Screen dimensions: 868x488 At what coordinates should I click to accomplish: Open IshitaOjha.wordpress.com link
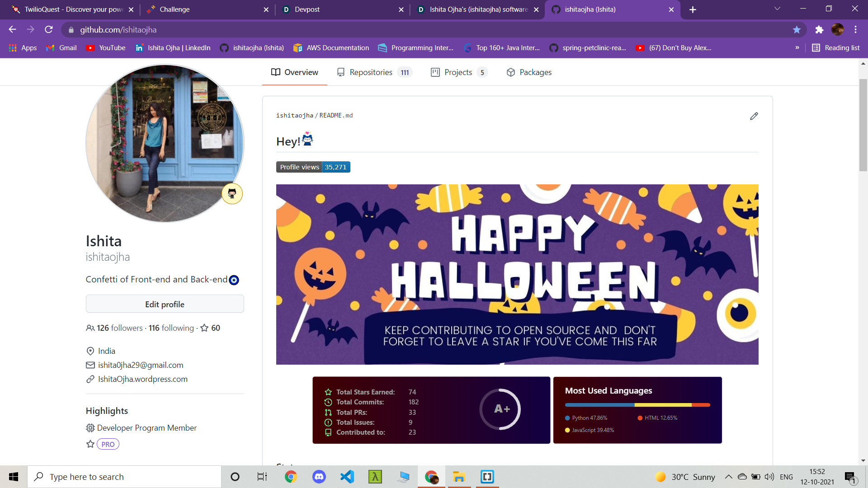[142, 379]
